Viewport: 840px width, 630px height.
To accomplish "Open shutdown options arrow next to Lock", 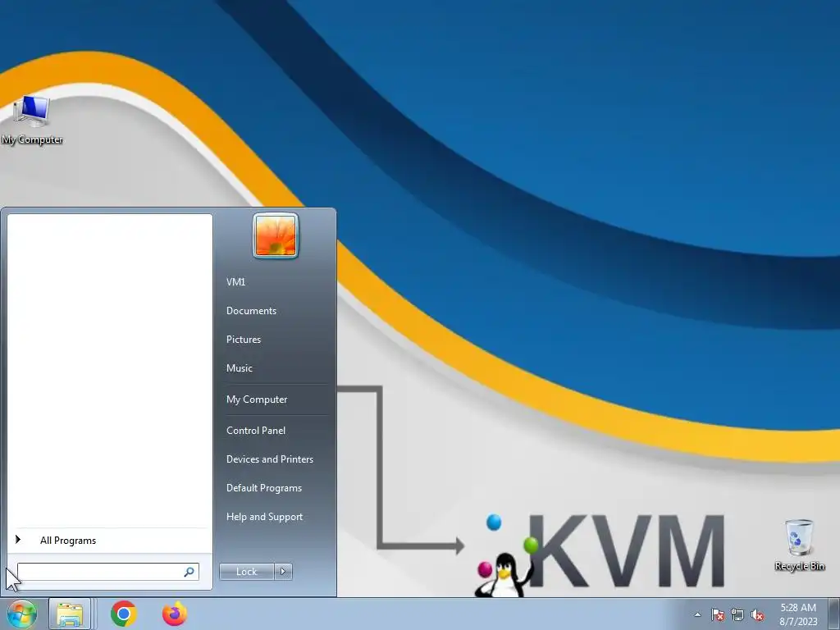I will coord(283,572).
